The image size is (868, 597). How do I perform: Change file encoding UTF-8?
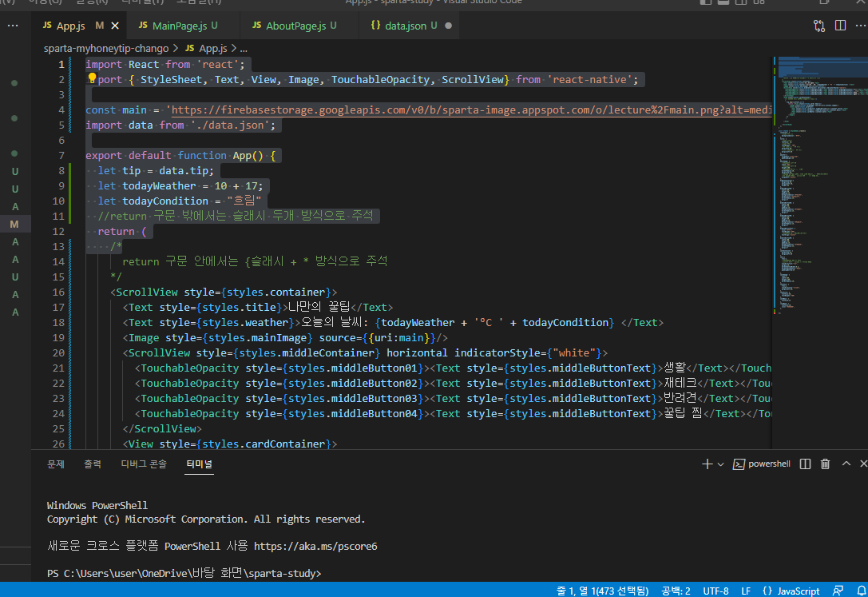(x=715, y=591)
